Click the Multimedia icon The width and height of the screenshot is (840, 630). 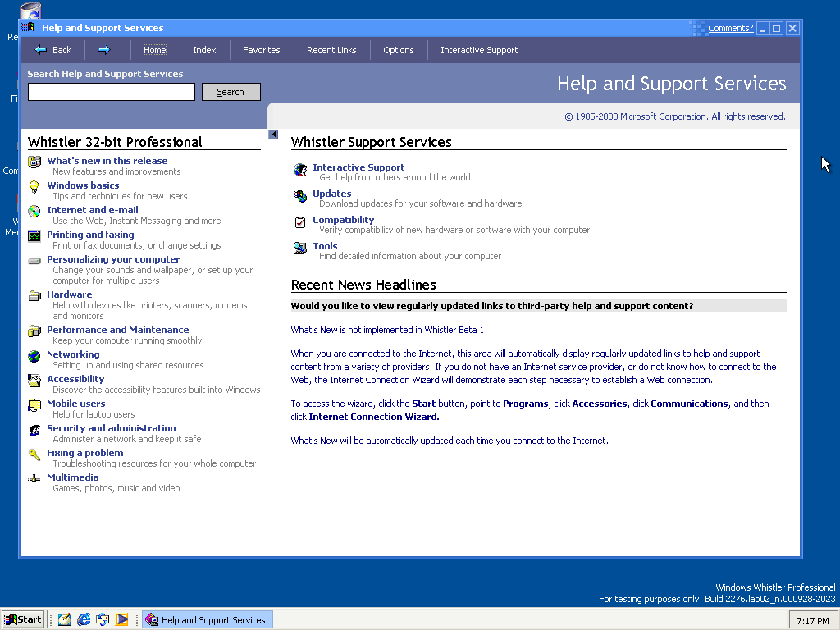point(34,478)
